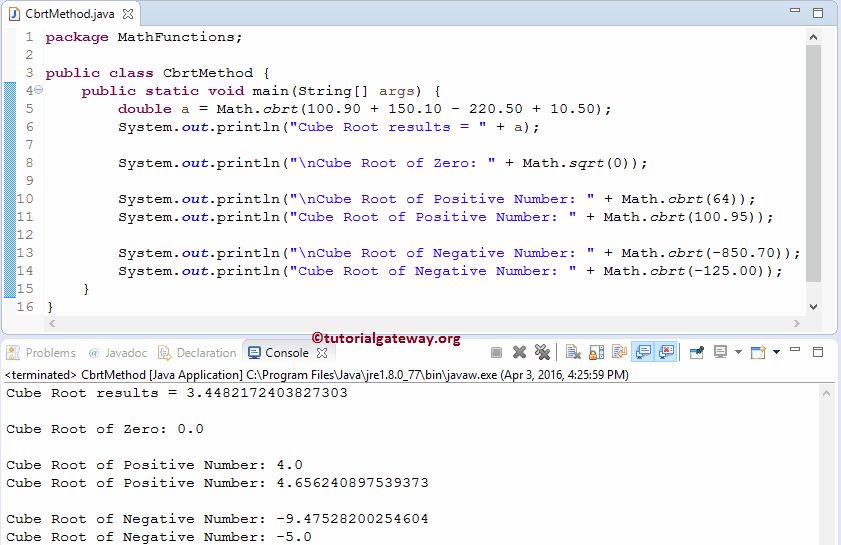The image size is (841, 545).
Task: Click the editor horizontal scrollbar left arrow
Action: point(52,323)
